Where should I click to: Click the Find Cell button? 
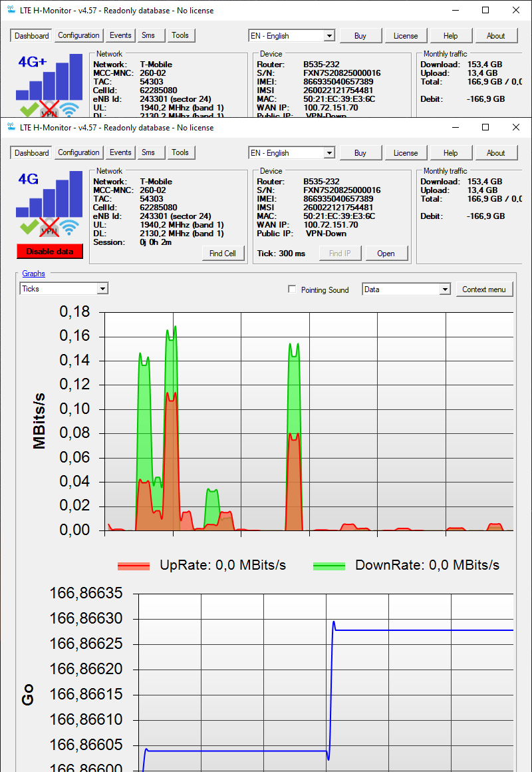click(223, 254)
